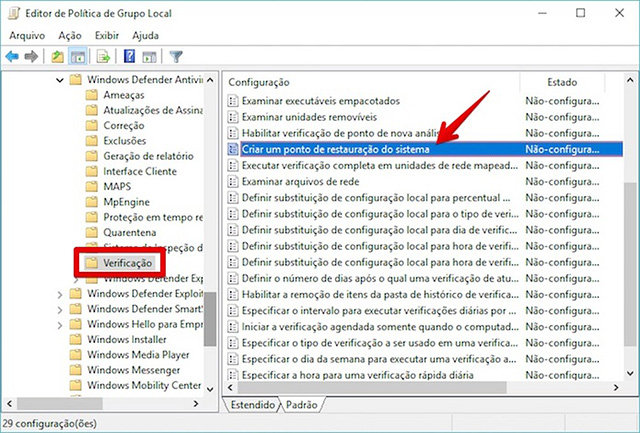640x433 pixels.
Task: Select Definir o número de dias após verificação
Action: (x=380, y=278)
